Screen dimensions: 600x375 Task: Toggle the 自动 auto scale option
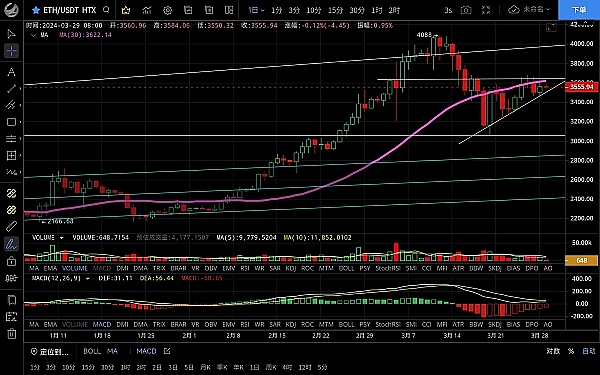589,351
